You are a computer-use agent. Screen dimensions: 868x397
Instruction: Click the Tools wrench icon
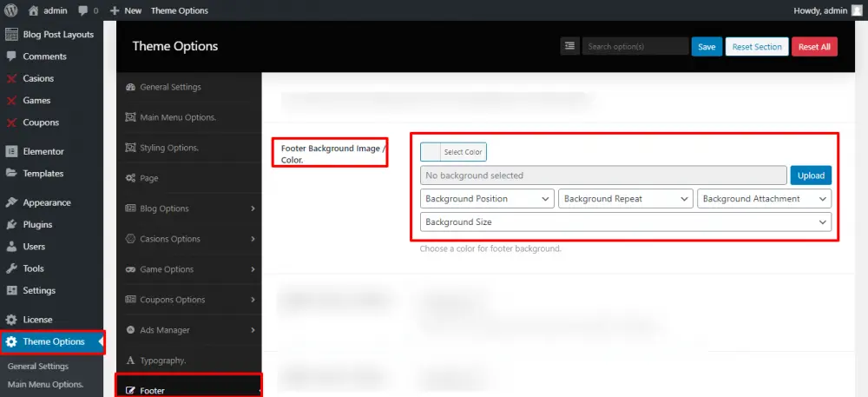(11, 268)
